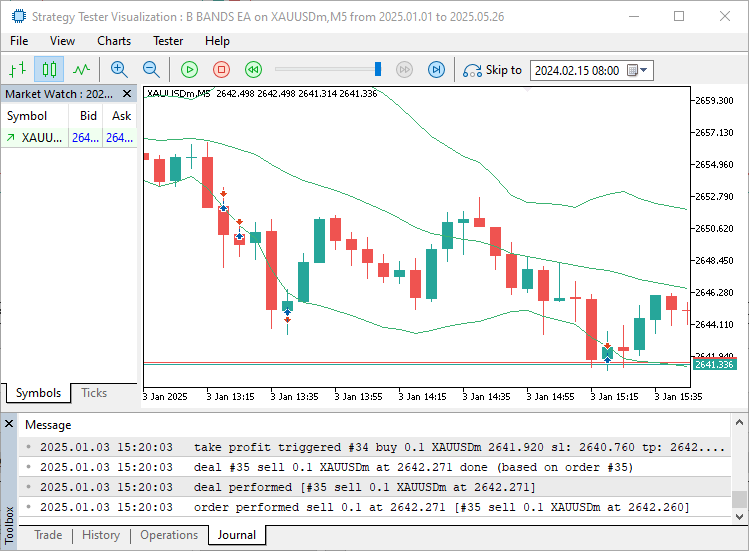Open the Charts menu
749x551 pixels.
pyautogui.click(x=114, y=41)
